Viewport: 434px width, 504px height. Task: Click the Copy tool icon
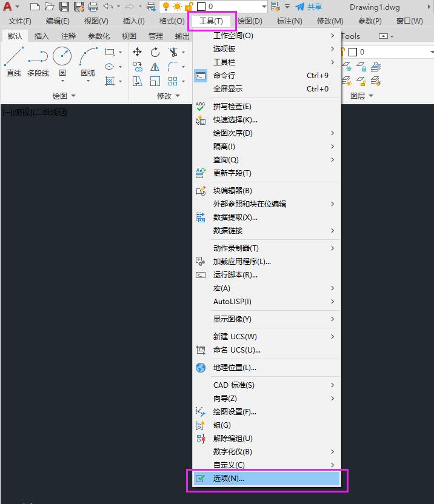click(x=138, y=67)
